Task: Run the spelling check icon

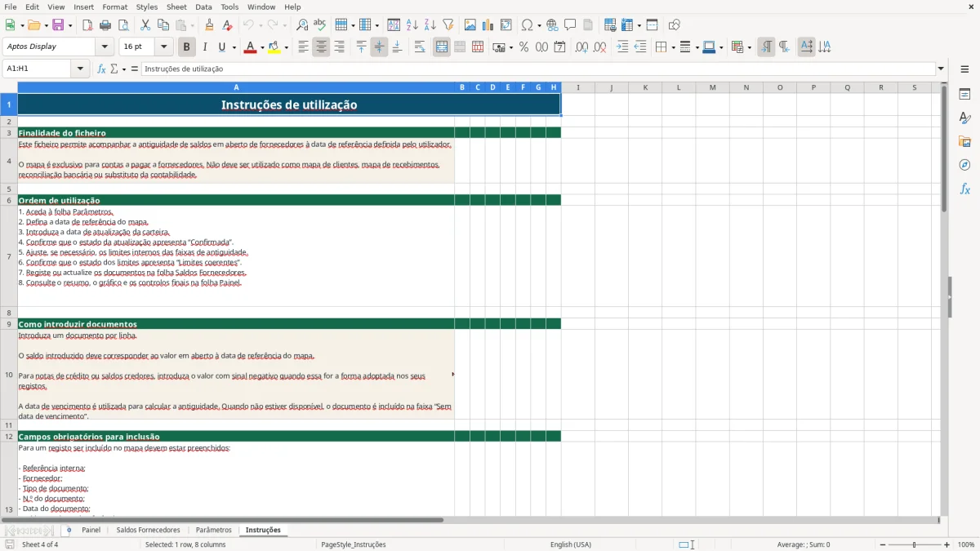Action: click(x=319, y=25)
